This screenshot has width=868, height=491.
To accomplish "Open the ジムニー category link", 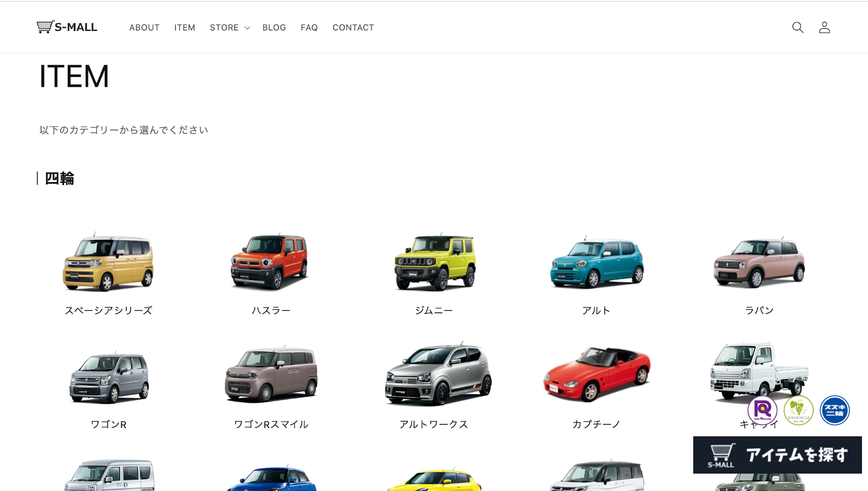I will tap(434, 310).
